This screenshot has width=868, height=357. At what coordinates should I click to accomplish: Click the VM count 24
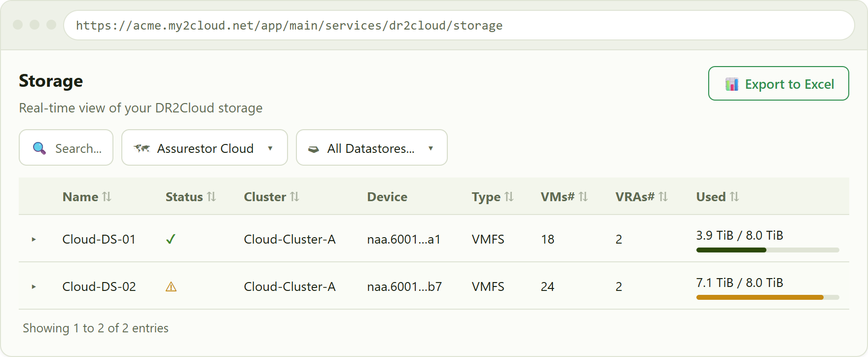tap(548, 286)
